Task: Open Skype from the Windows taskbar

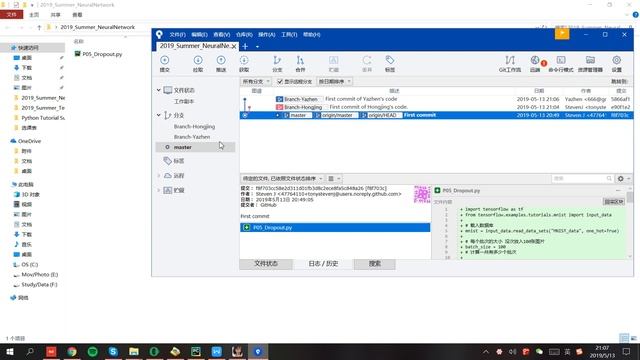Action: 113,351
